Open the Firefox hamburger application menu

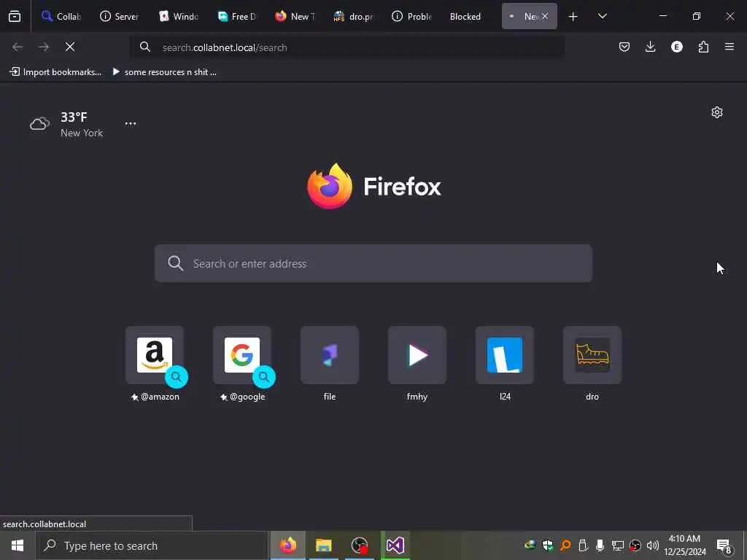tap(729, 47)
